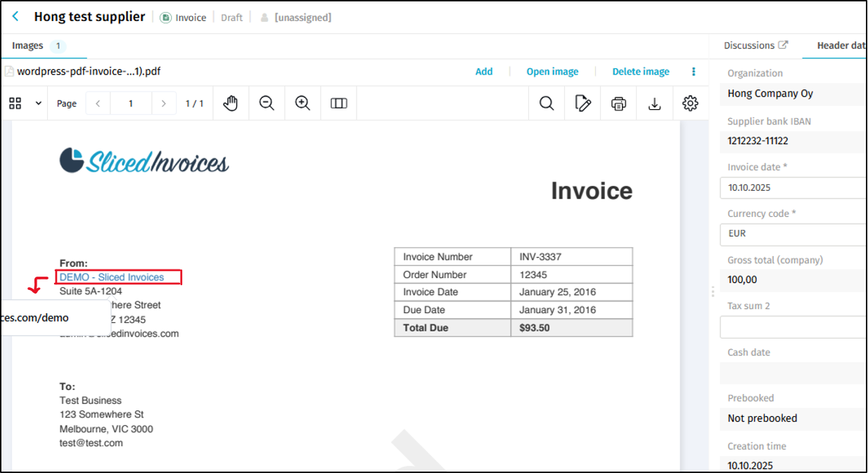Screen dimensions: 868x473
Task: Click the Delete image button
Action: (640, 72)
